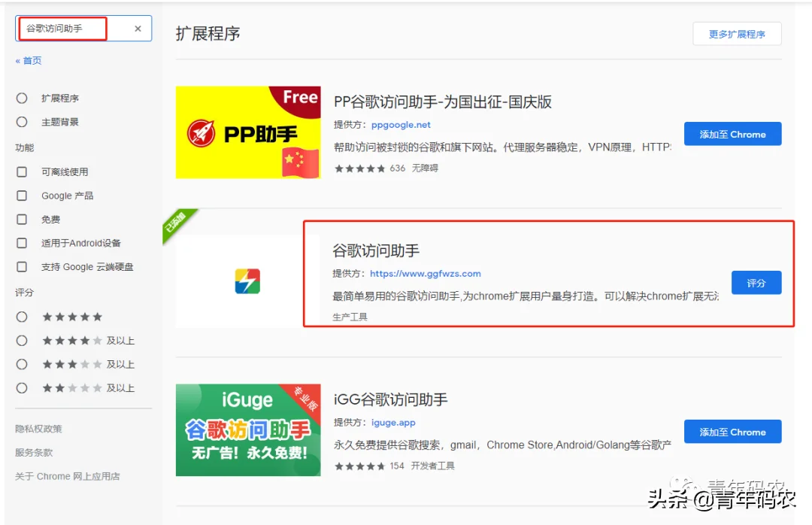The width and height of the screenshot is (812, 525).
Task: Open the PP助手 extension thumbnail
Action: click(x=248, y=132)
